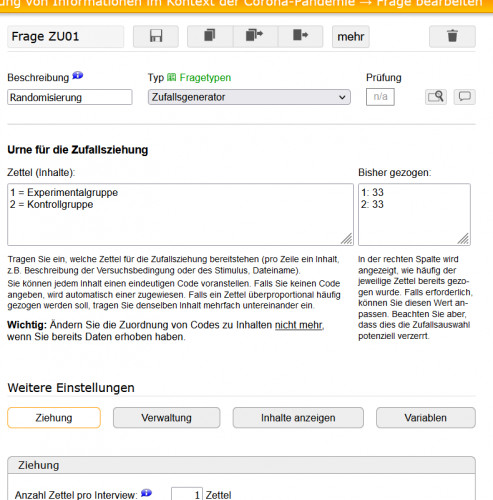Grab the Zettel text area resize handle
Viewport: 493px width, 500px height.
pos(347,239)
